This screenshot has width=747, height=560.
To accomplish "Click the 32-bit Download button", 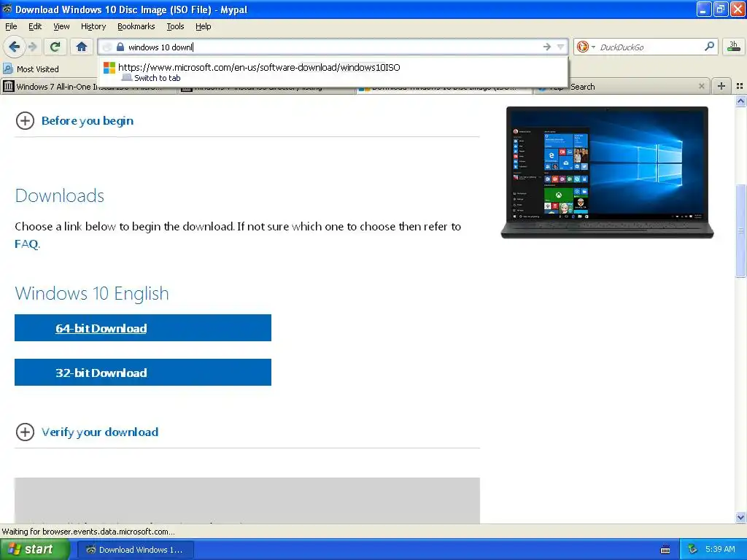I will 143,372.
